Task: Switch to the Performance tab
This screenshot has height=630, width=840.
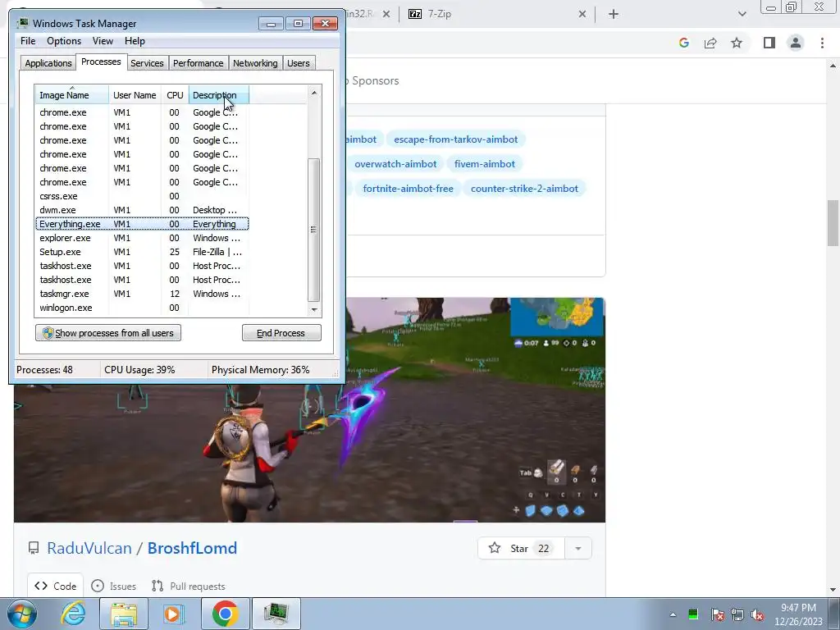Action: coord(198,62)
